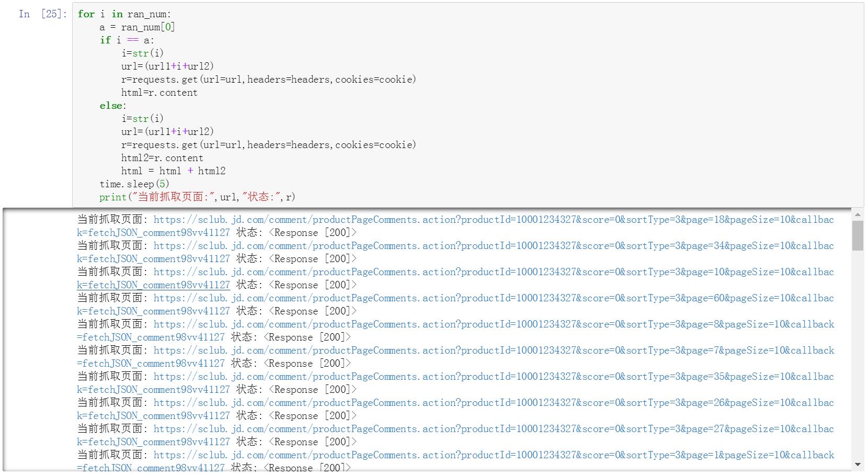
Task: Click the underlined fetchJSON_comment98vv41127 link
Action: pyautogui.click(x=153, y=285)
